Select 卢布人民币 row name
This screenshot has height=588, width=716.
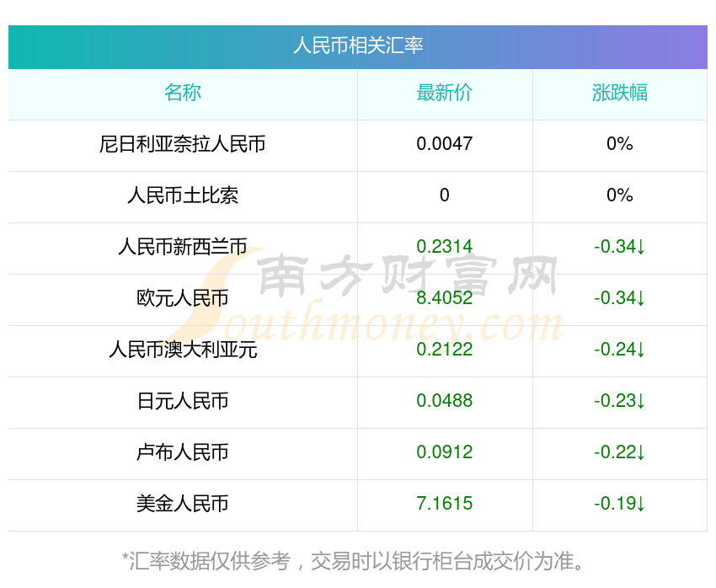pyautogui.click(x=183, y=453)
